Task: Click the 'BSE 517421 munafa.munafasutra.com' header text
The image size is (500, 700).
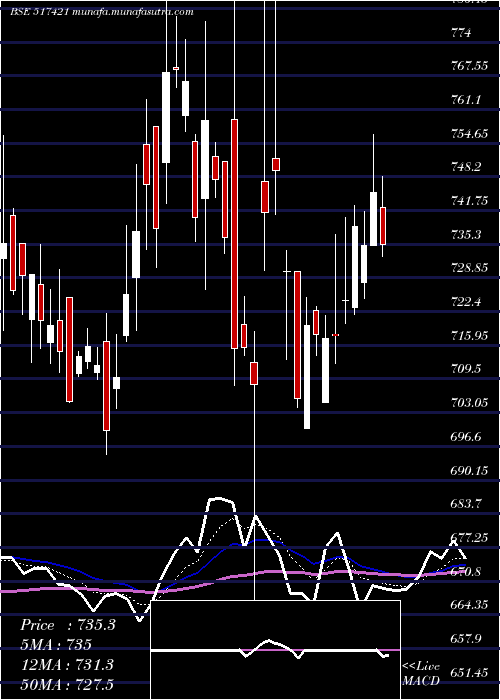Action: click(102, 12)
